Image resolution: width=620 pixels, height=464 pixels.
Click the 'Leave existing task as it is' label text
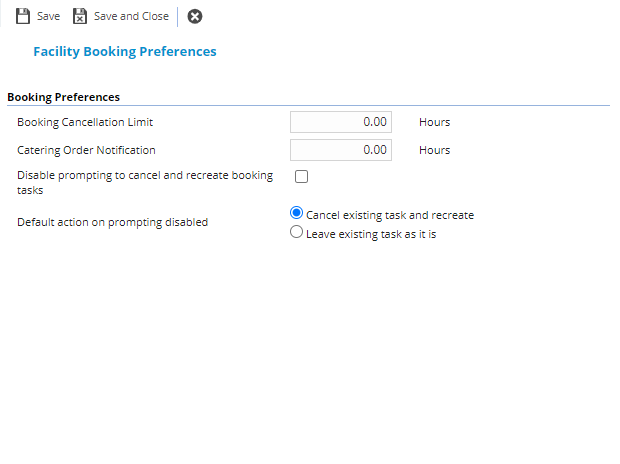[371, 233]
